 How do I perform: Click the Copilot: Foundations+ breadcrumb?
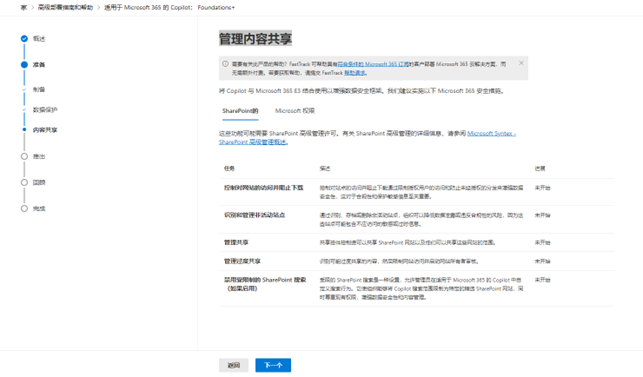(x=169, y=7)
